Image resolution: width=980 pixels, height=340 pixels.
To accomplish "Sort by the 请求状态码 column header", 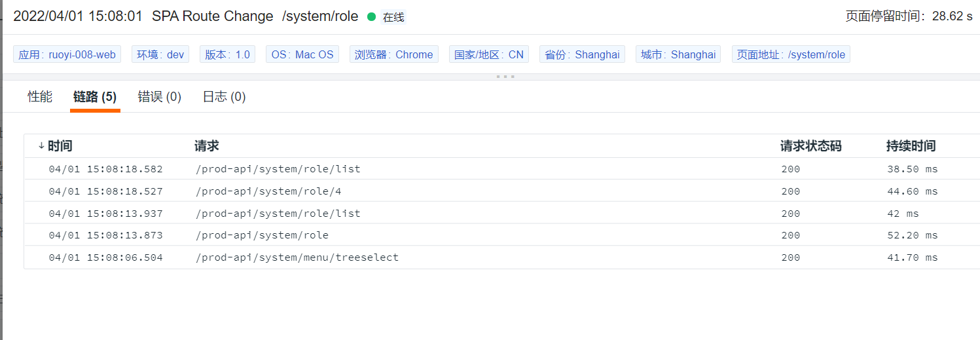I will click(x=811, y=146).
